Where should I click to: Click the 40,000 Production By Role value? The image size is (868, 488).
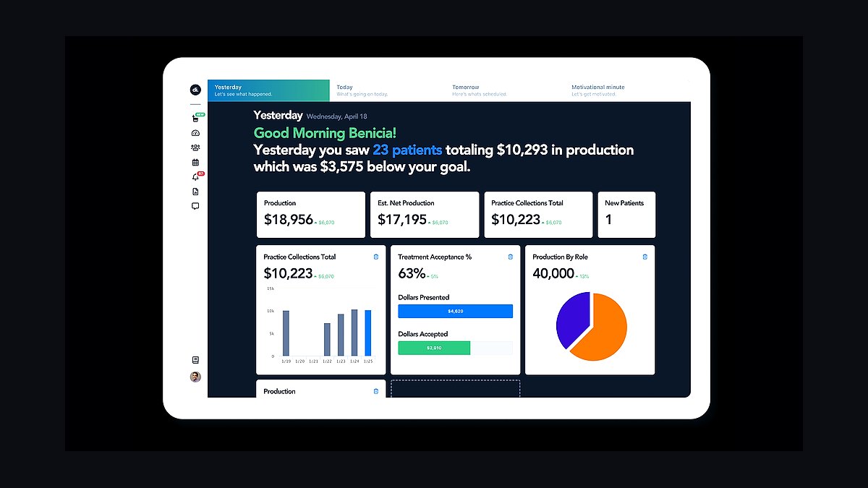(553, 273)
